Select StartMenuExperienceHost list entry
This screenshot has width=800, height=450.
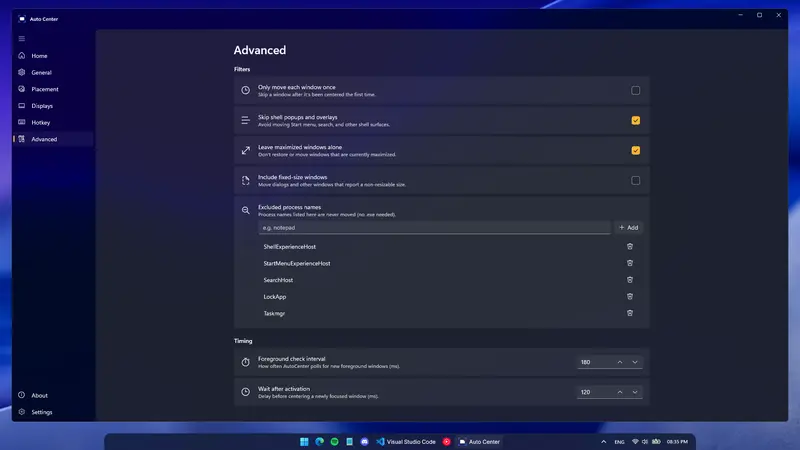point(296,264)
